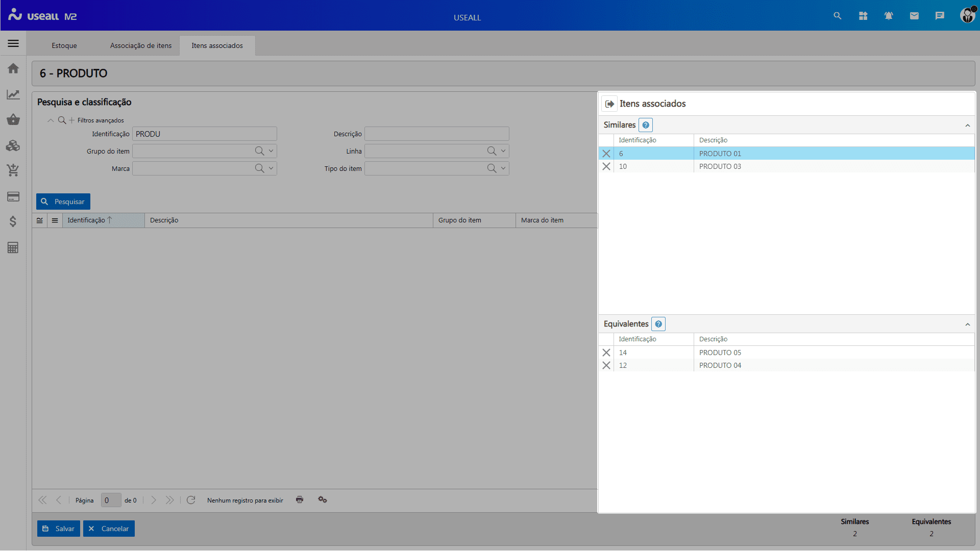
Task: Expand the Tipo do item dropdown
Action: [x=503, y=168]
